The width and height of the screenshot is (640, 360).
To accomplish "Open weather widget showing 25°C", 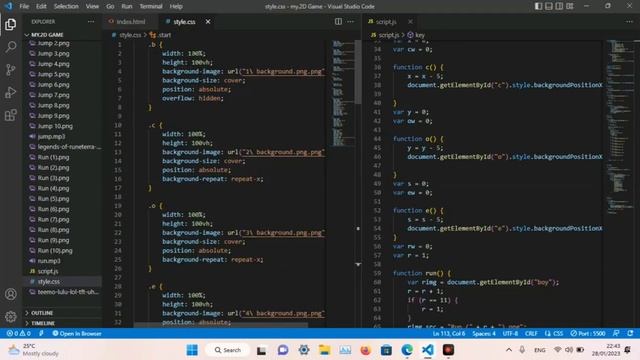I will click(34, 350).
